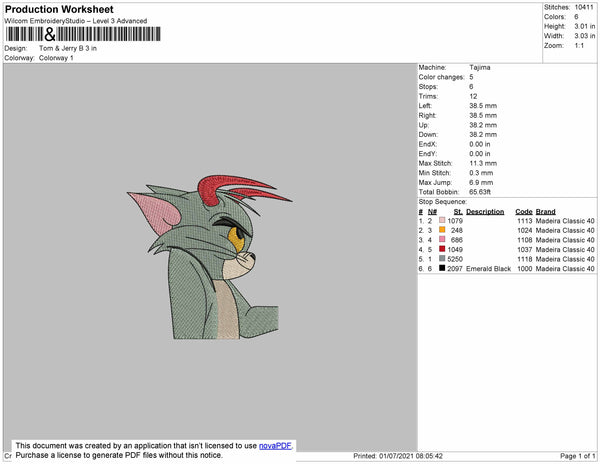The height and width of the screenshot is (464, 600).
Task: Click the Max Jump value 6.9 mm
Action: (481, 182)
